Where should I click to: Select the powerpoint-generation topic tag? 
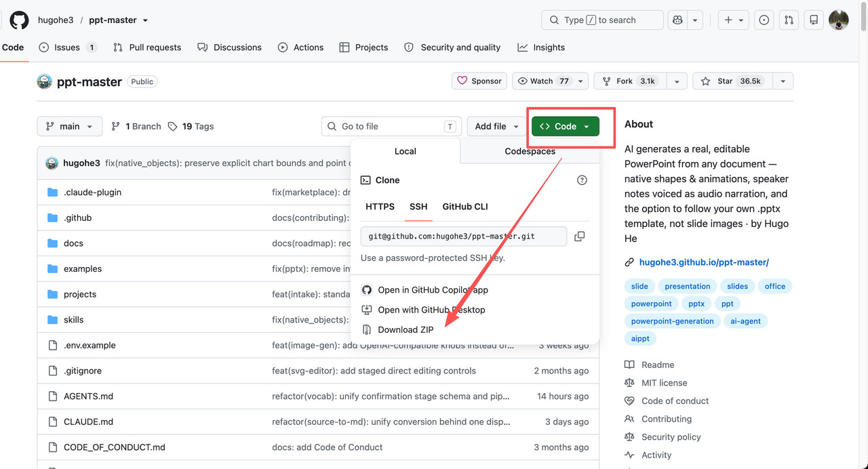pos(672,321)
